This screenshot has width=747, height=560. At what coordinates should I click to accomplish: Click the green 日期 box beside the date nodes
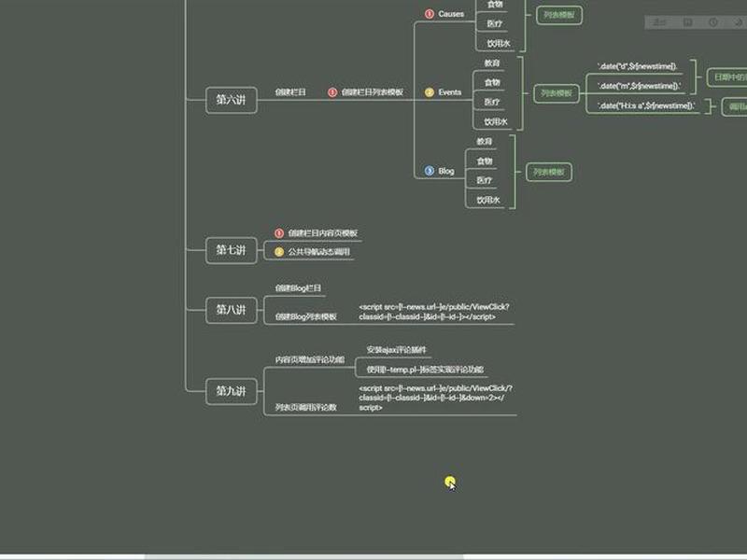point(727,77)
